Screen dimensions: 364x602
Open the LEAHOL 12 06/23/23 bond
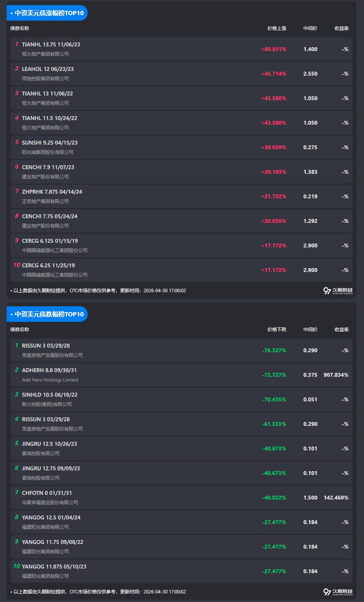click(x=48, y=69)
